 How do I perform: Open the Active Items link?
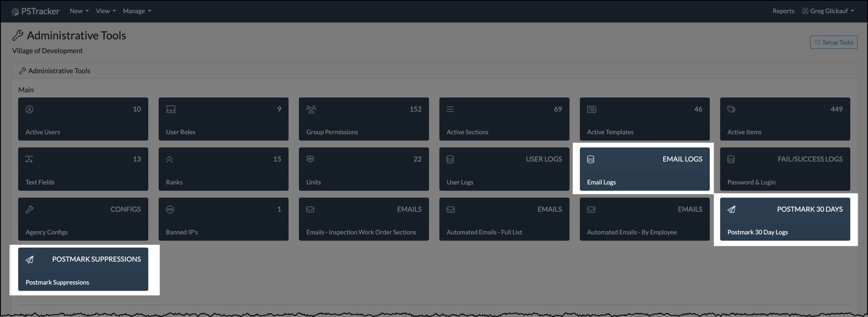pyautogui.click(x=744, y=132)
